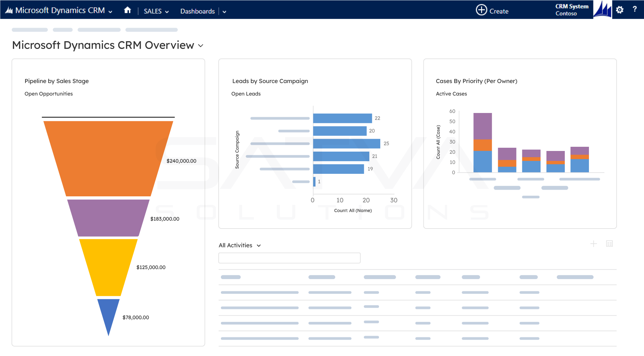This screenshot has width=644, height=356.
Task: Click the $125,000.00 value label
Action: [151, 267]
